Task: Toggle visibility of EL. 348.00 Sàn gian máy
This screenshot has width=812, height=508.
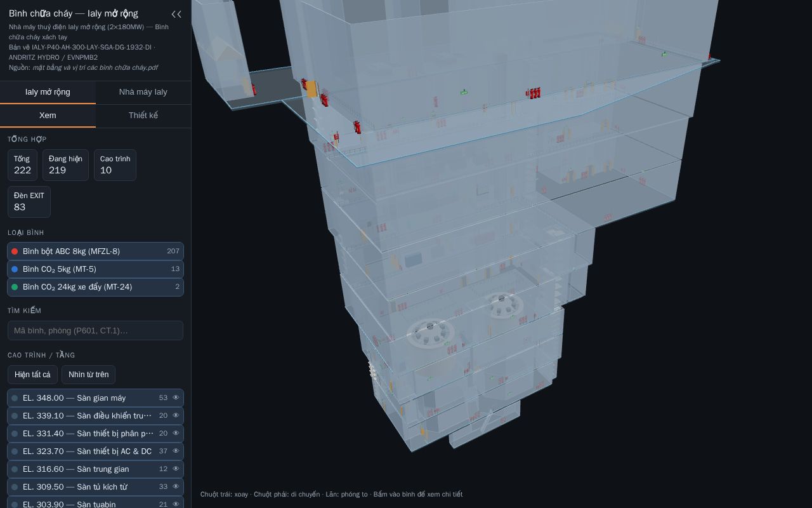Action: (x=176, y=398)
